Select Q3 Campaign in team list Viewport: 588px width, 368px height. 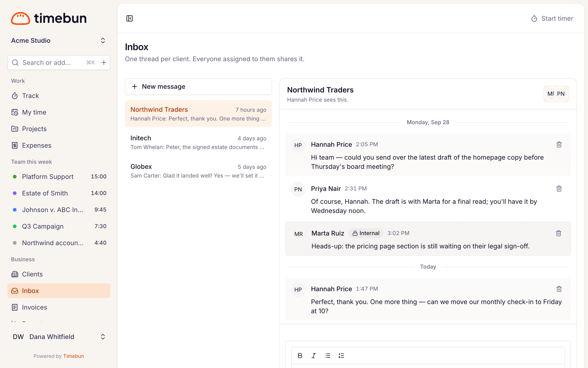tap(59, 226)
